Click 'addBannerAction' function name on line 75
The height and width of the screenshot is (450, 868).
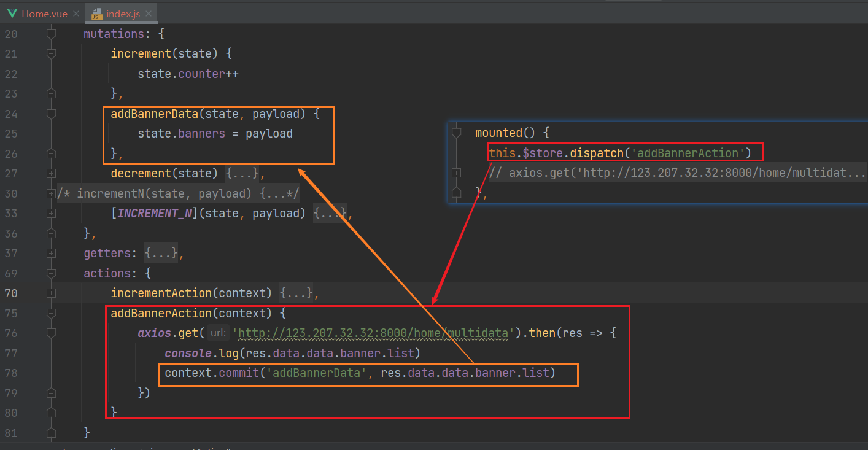click(161, 313)
